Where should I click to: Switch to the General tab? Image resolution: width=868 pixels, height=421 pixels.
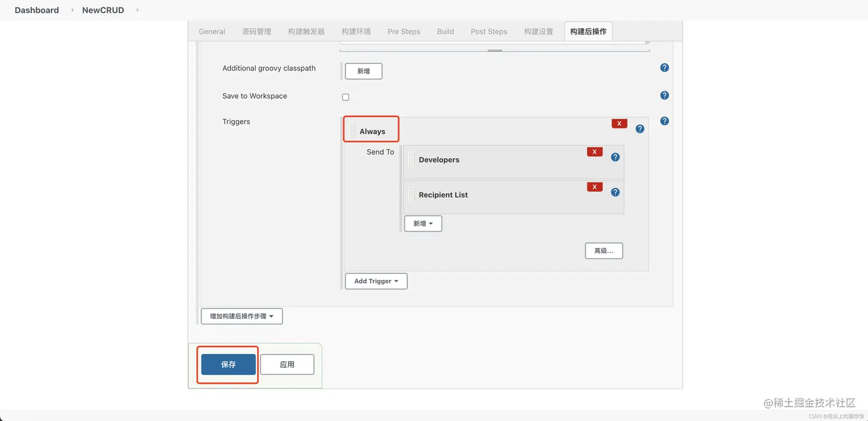(x=212, y=32)
